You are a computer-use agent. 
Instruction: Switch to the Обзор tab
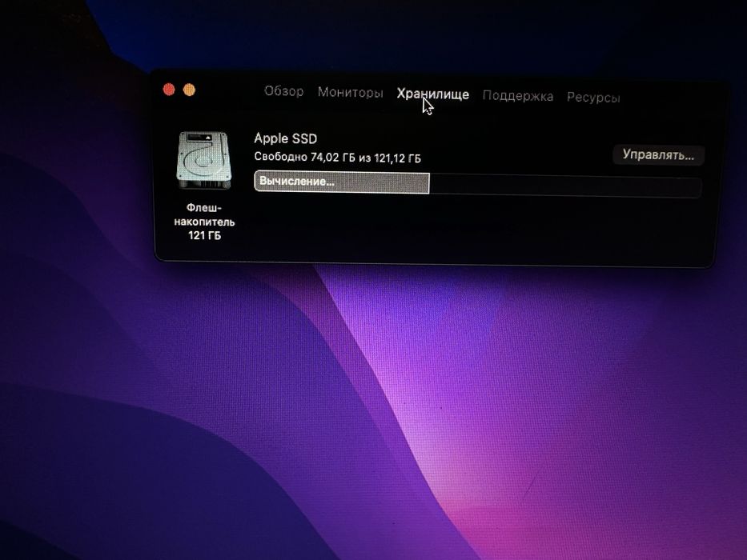tap(284, 91)
